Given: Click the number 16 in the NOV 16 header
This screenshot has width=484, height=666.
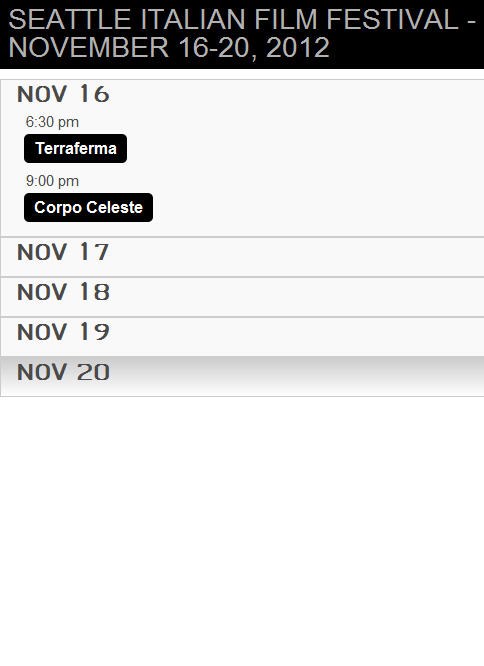Looking at the screenshot, I should point(94,94).
